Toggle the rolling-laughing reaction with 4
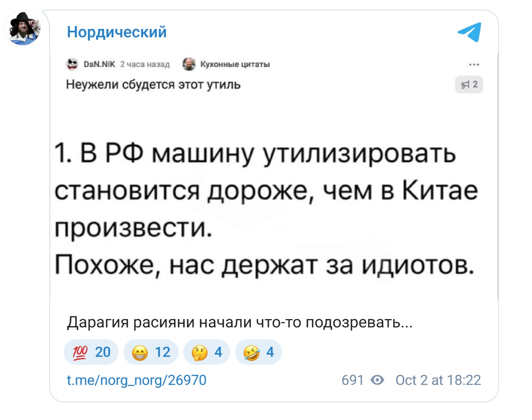The width and height of the screenshot is (532, 420). [258, 352]
